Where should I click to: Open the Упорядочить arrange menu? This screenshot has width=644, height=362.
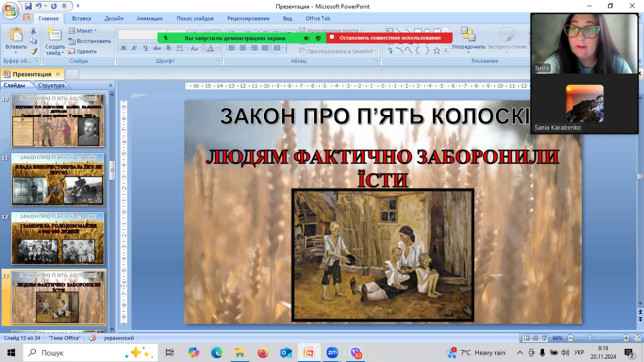468,40
